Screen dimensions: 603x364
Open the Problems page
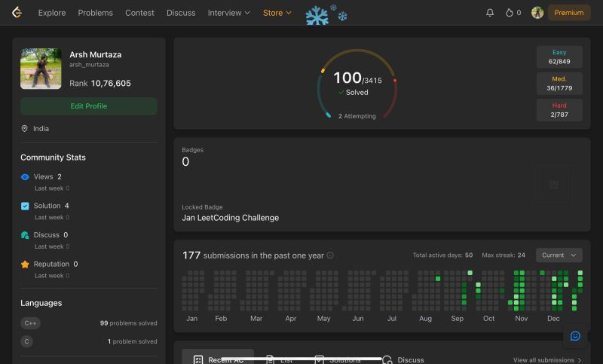point(96,13)
